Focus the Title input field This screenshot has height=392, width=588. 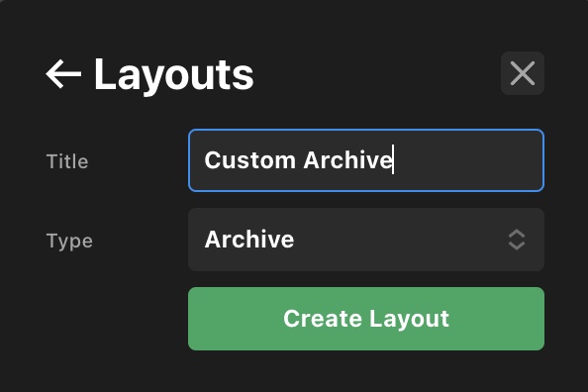[366, 160]
